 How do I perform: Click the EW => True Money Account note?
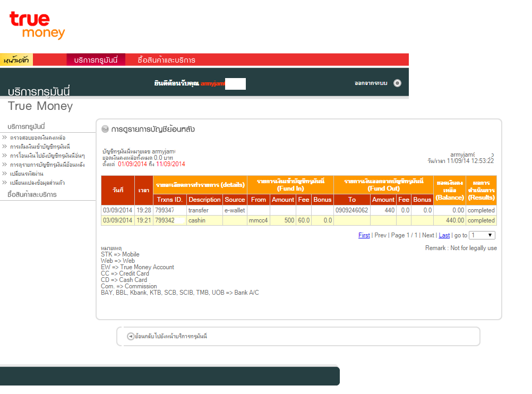(x=138, y=267)
